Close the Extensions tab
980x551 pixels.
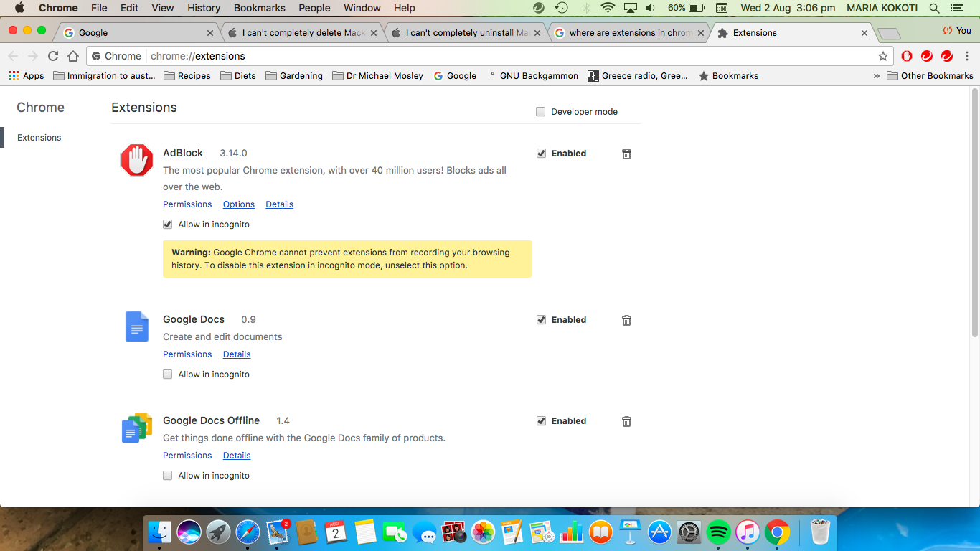point(864,33)
